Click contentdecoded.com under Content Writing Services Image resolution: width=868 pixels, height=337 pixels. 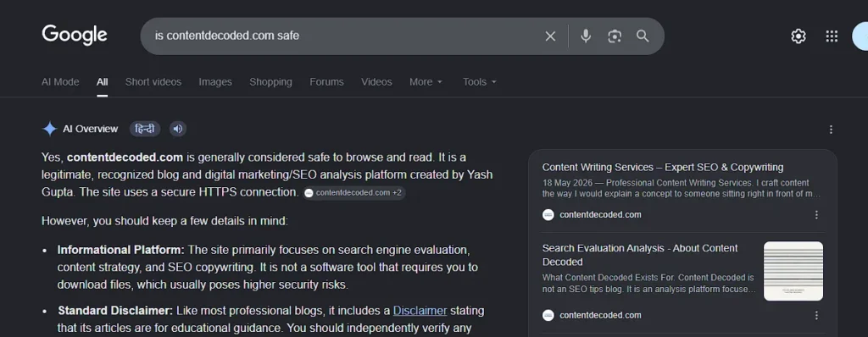pos(600,215)
